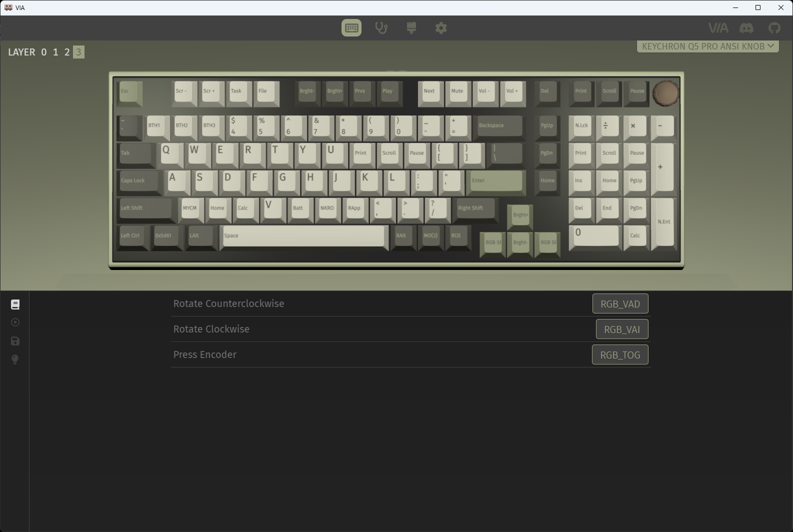
Task: Click the Press Encoder label
Action: pyautogui.click(x=204, y=354)
